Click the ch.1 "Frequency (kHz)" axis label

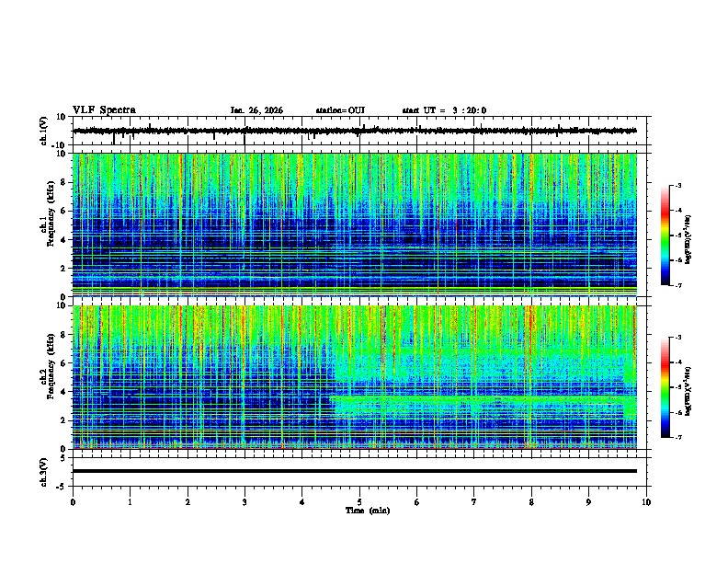tap(50, 214)
